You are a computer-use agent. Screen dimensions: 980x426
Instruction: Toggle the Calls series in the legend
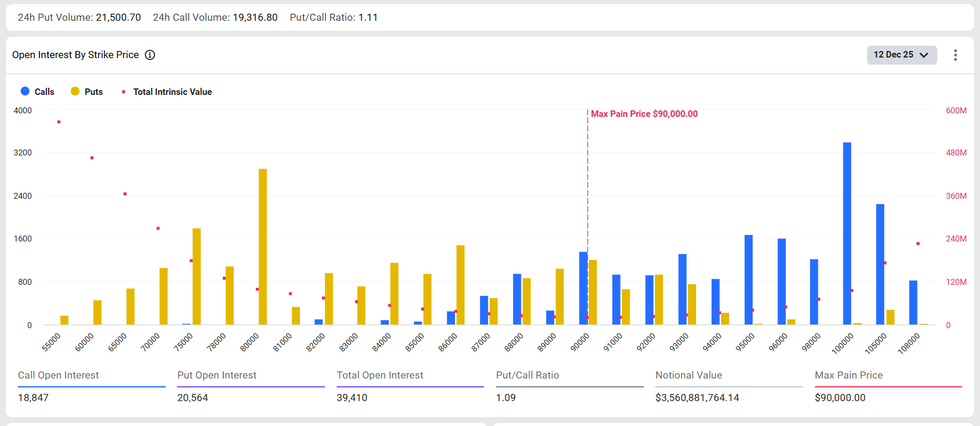(x=37, y=91)
